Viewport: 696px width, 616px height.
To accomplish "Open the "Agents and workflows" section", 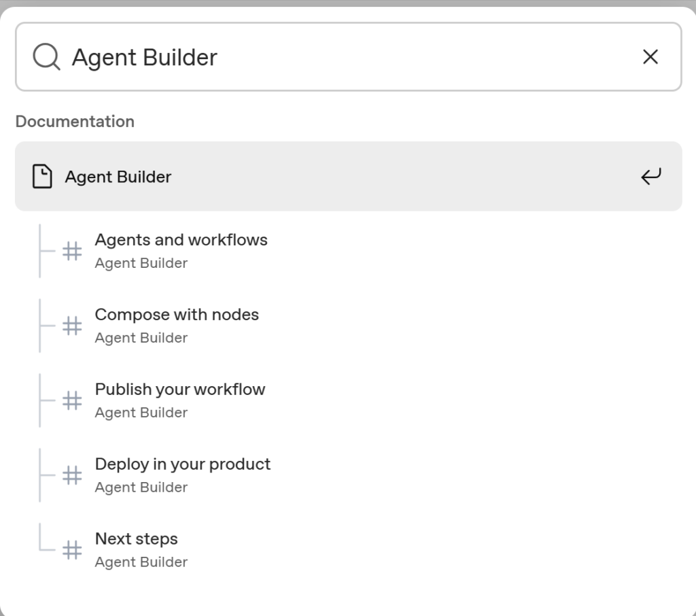I will click(181, 240).
